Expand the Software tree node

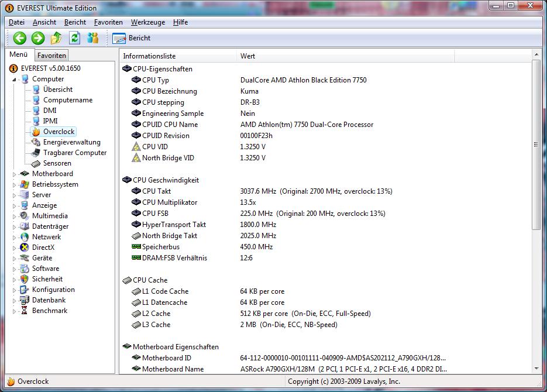click(x=14, y=269)
